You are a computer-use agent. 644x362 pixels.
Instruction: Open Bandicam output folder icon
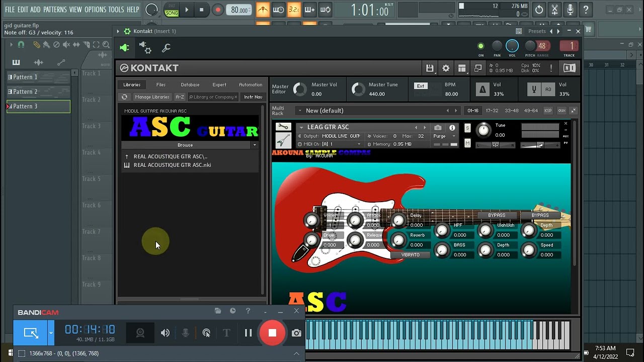coord(218,311)
